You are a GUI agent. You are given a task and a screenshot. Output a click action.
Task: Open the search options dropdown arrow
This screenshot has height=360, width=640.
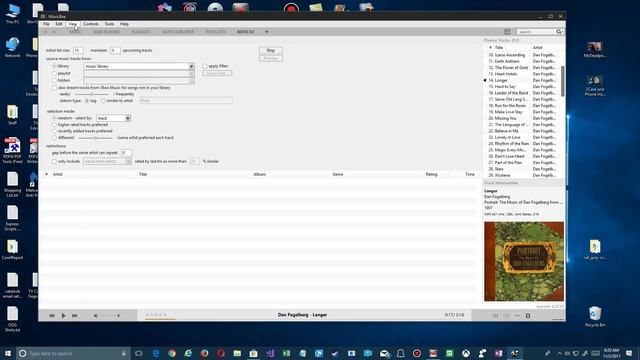562,32
